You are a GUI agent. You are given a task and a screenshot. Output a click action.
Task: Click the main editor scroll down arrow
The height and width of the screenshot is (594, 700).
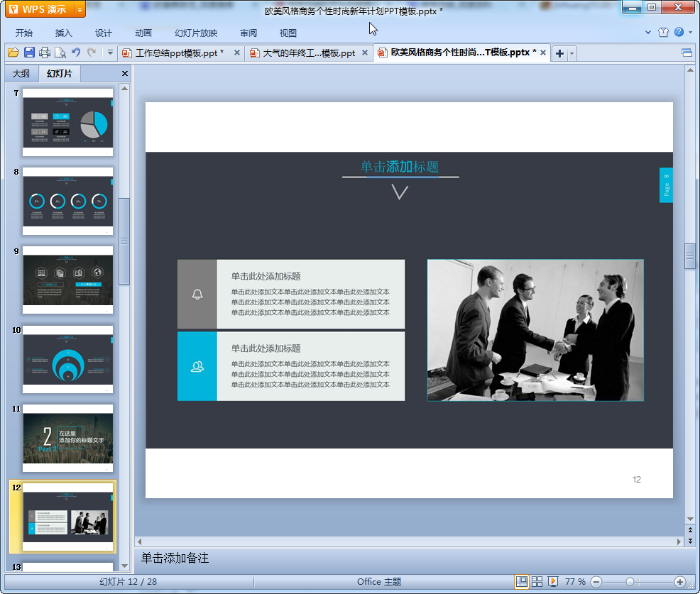(690, 519)
